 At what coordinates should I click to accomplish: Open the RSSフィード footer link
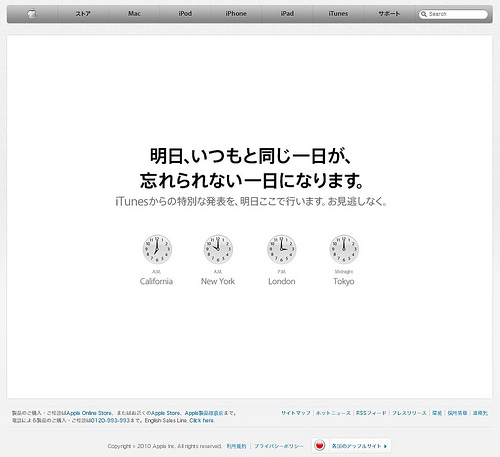coord(371,413)
